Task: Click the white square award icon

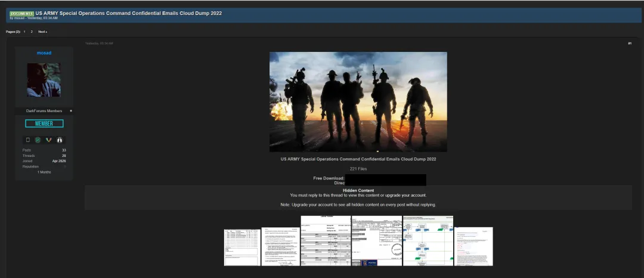Action: [28, 140]
